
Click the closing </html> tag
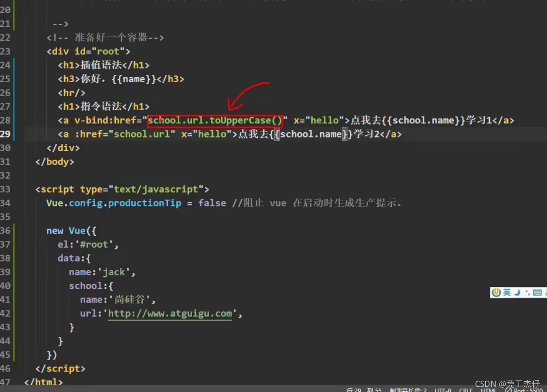click(43, 382)
